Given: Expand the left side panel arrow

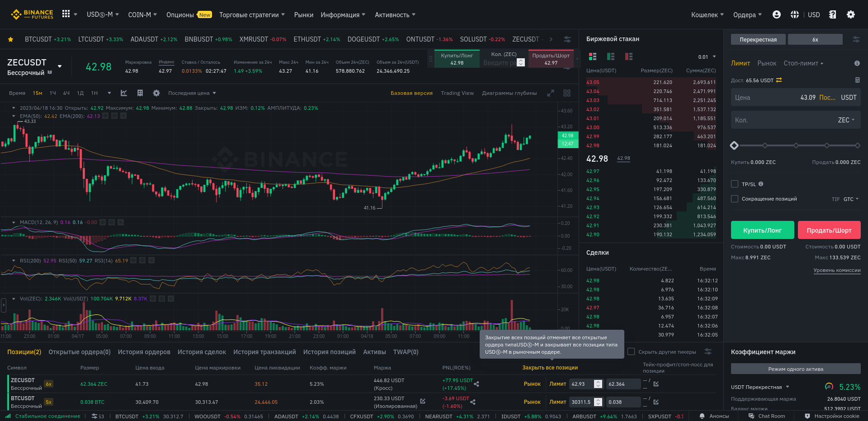Looking at the screenshot, I should tap(3, 305).
